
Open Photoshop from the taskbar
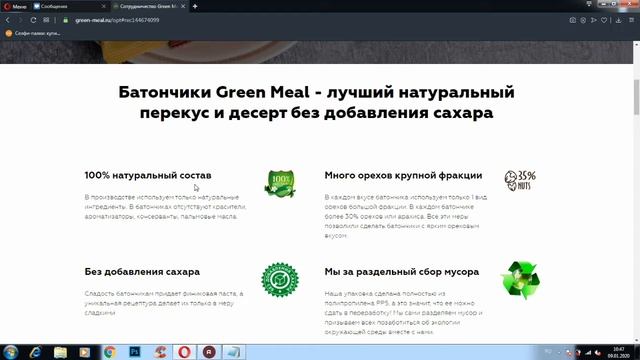point(135,352)
